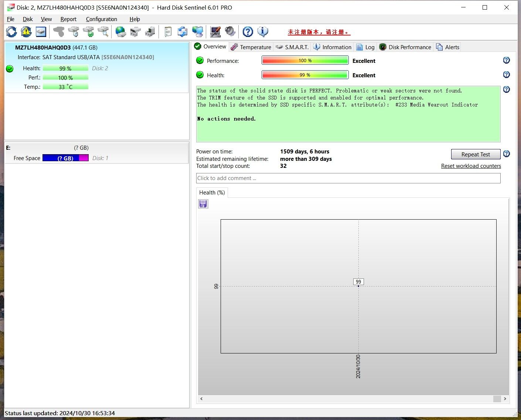Viewport: 521px width, 420px height.
Task: Click help icon beside Health bar
Action: click(x=507, y=75)
